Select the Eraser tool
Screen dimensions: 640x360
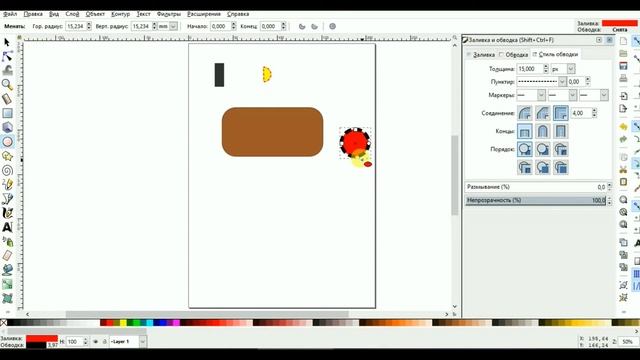[x=7, y=256]
